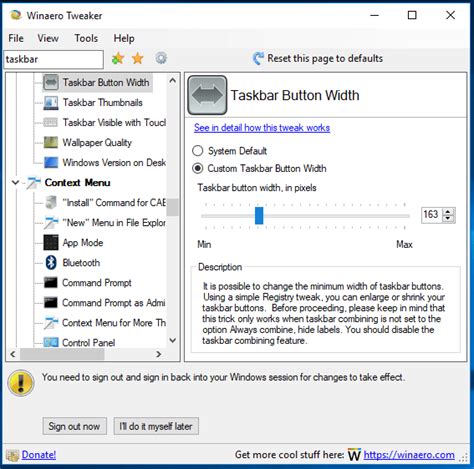This screenshot has width=474, height=469.
Task: Click the Sign out now button
Action: [75, 426]
